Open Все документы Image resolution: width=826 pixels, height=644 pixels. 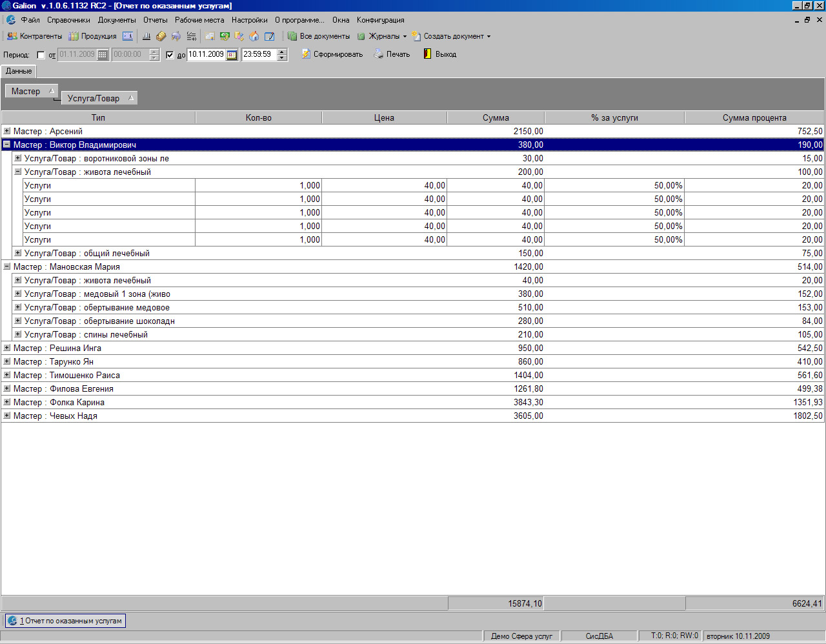(319, 36)
